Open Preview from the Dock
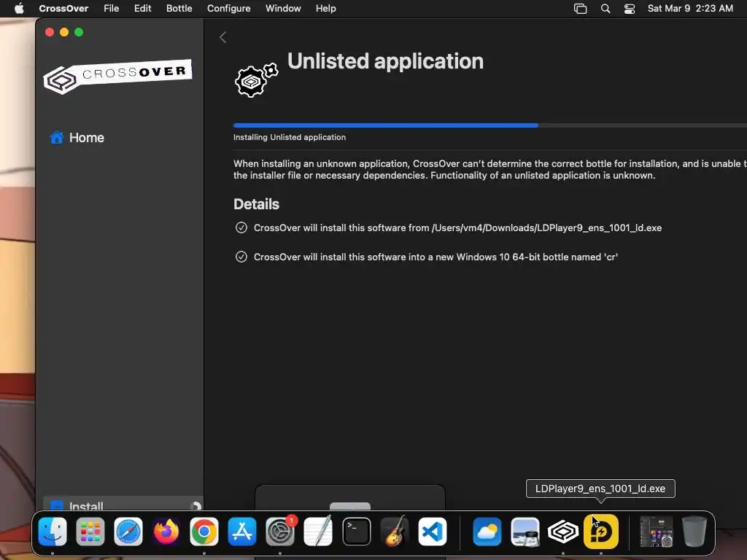 pyautogui.click(x=525, y=532)
